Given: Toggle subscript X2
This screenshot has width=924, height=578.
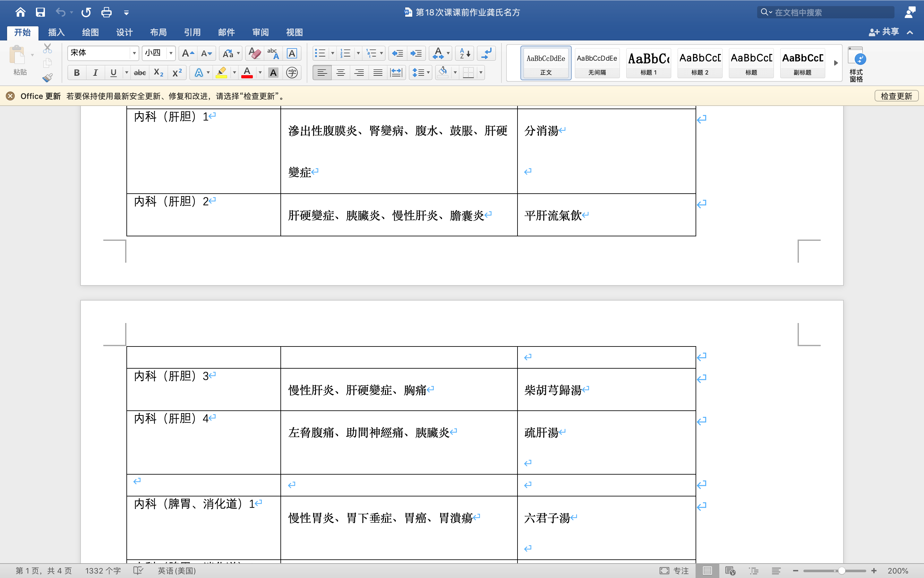Looking at the screenshot, I should (158, 73).
